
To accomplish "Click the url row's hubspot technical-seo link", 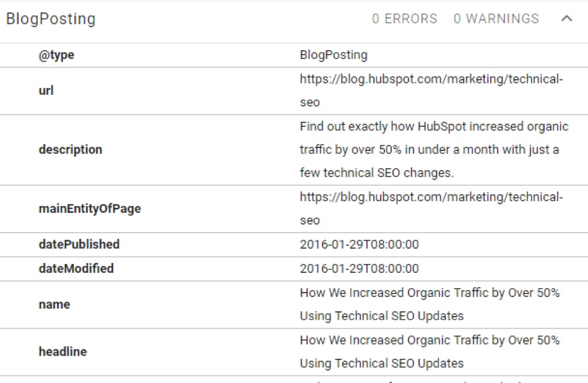I will point(431,90).
